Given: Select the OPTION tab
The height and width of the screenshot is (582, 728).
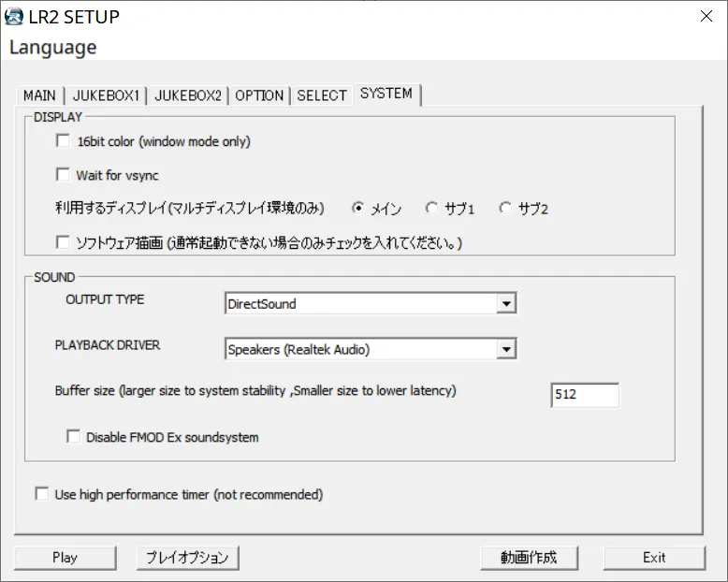Looking at the screenshot, I should [259, 95].
